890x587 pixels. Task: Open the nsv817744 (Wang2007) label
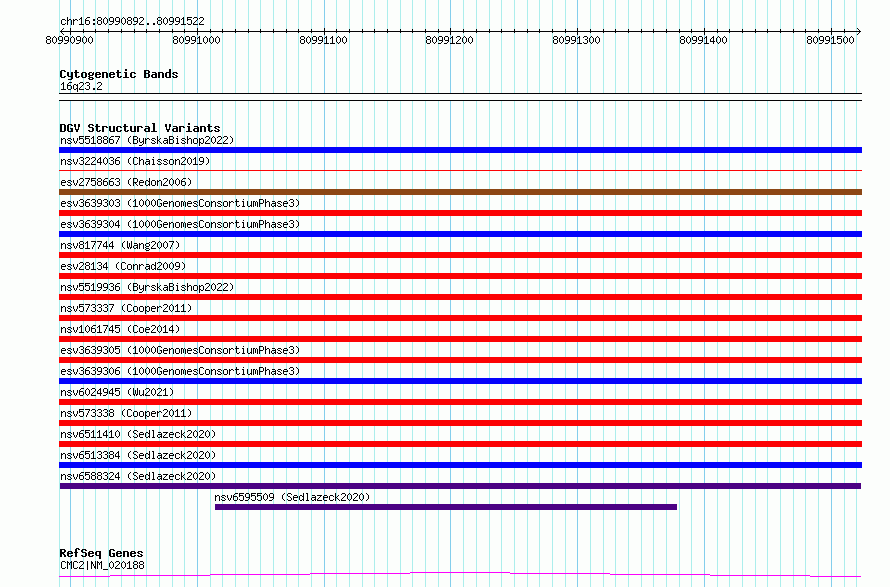click(x=120, y=245)
